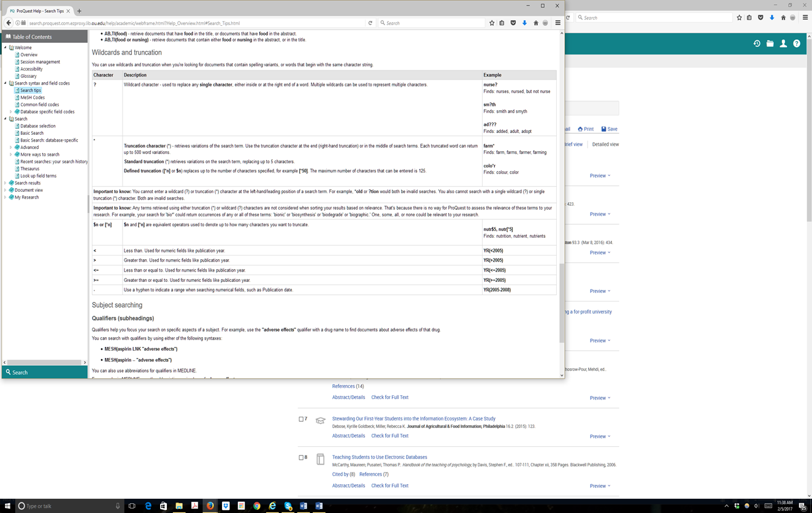The height and width of the screenshot is (513, 812).
Task: Bookmark help page with star icon
Action: (x=491, y=23)
